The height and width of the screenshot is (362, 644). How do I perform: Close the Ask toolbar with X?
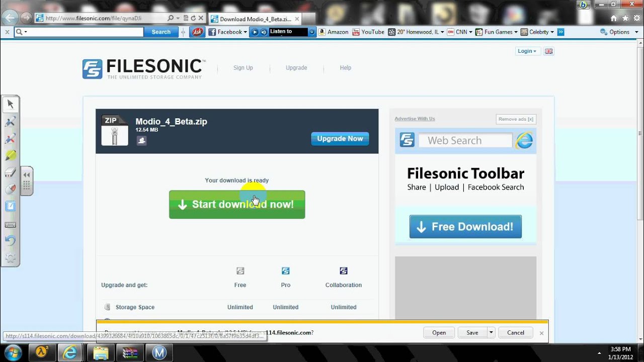point(7,32)
